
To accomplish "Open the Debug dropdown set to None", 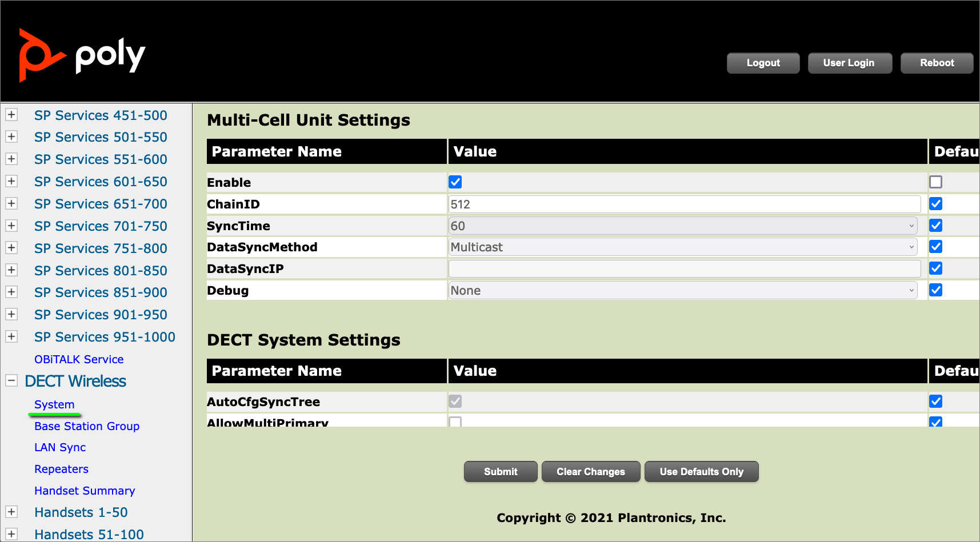I will [x=683, y=290].
